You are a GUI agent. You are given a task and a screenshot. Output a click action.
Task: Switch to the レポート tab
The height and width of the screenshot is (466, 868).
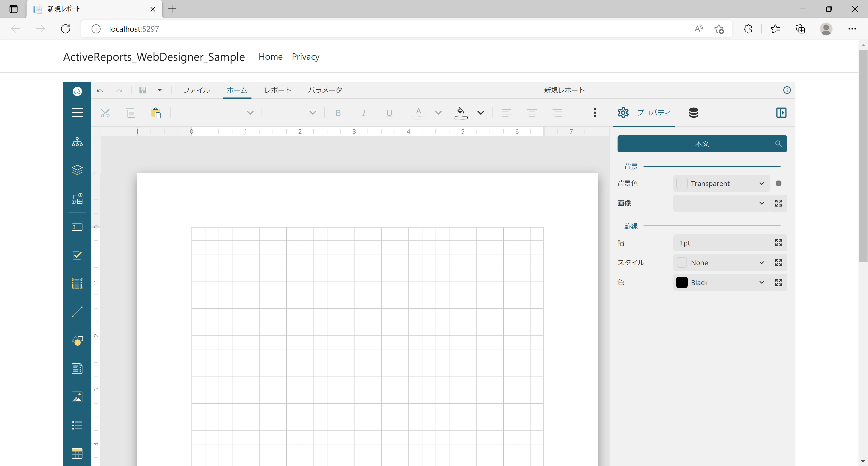pyautogui.click(x=278, y=90)
